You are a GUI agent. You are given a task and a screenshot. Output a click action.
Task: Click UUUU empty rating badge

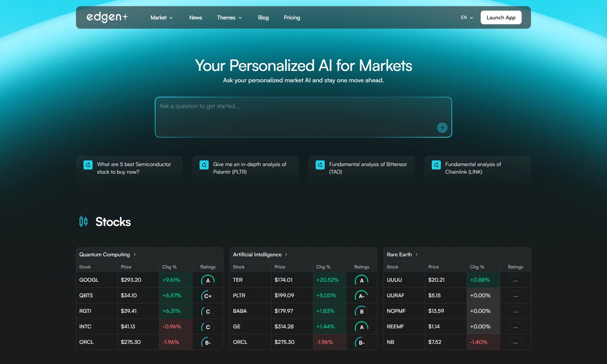(x=515, y=281)
